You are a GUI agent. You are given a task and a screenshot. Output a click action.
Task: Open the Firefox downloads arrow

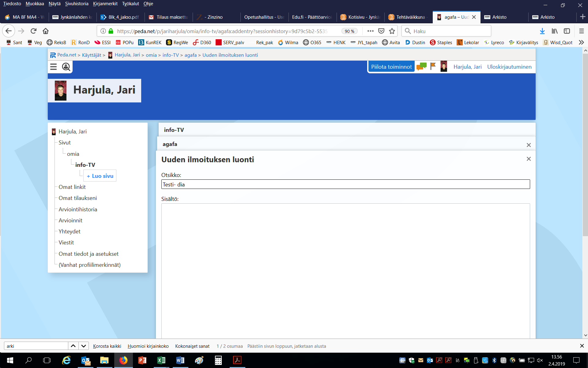click(542, 31)
